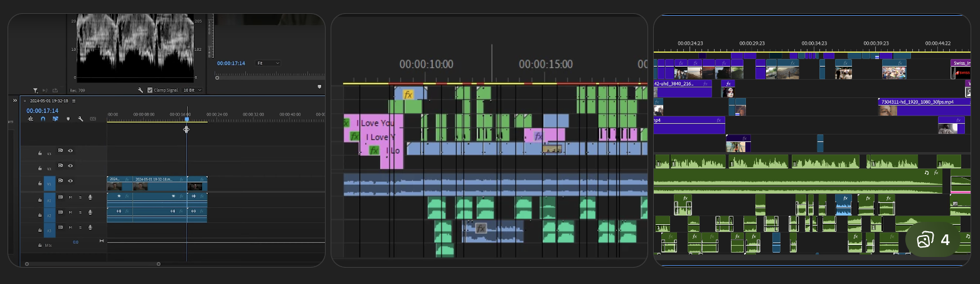Select the 2024-05-01 19-32-18 sequence tab
Image resolution: width=980 pixels, height=284 pixels.
pos(49,101)
